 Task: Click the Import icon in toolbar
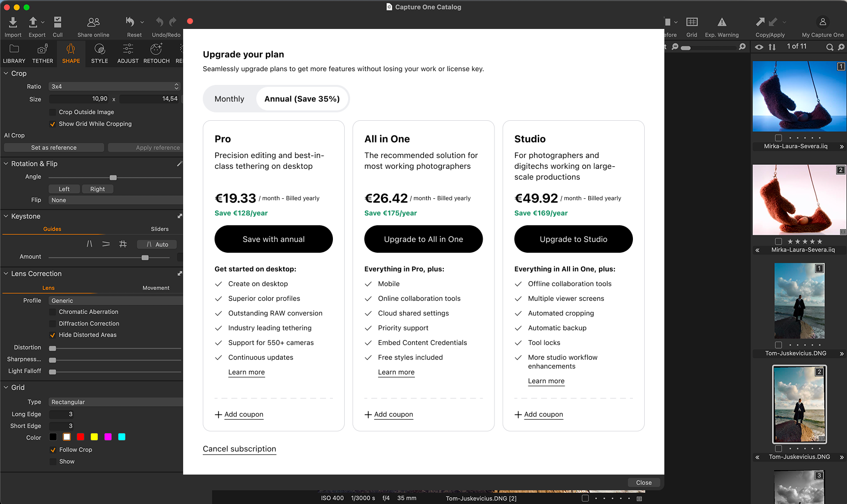(13, 22)
